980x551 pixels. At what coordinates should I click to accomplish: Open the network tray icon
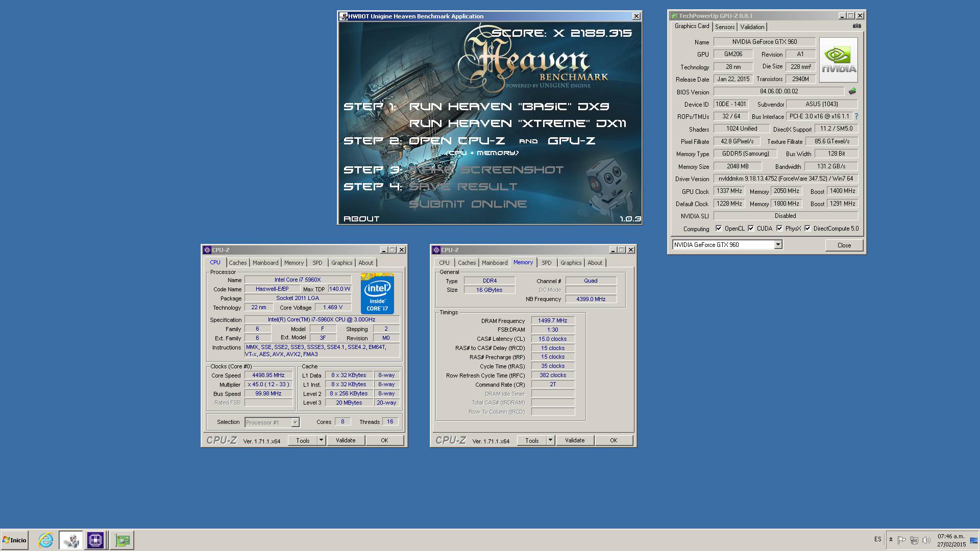(914, 540)
